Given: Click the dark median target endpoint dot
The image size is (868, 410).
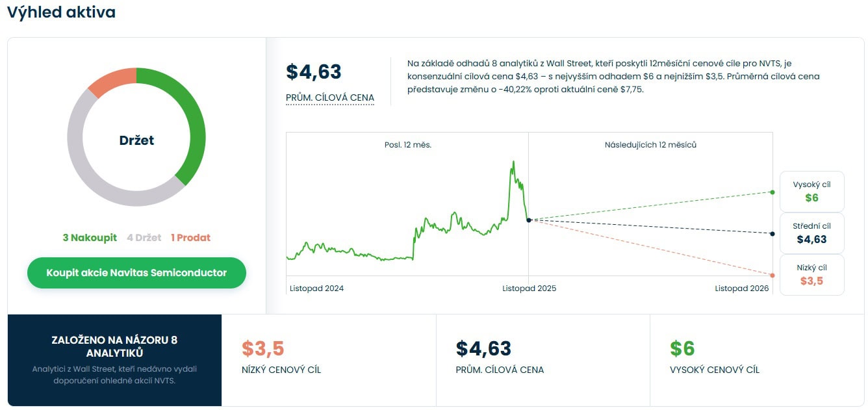Looking at the screenshot, I should 772,234.
